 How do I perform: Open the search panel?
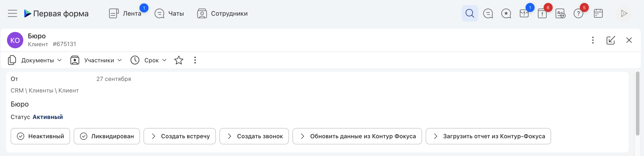coord(470,13)
